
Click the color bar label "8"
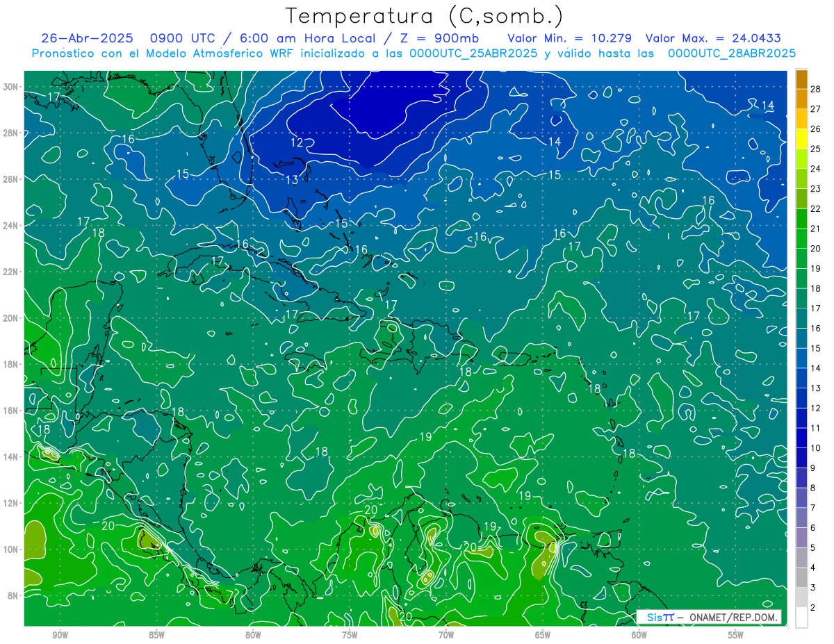814,488
